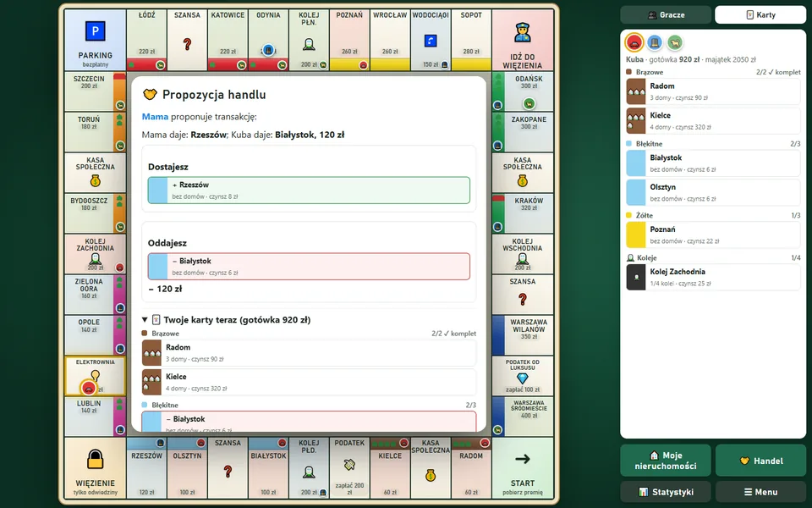This screenshot has width=812, height=508.
Task: Open Statystyki
Action: point(666,492)
